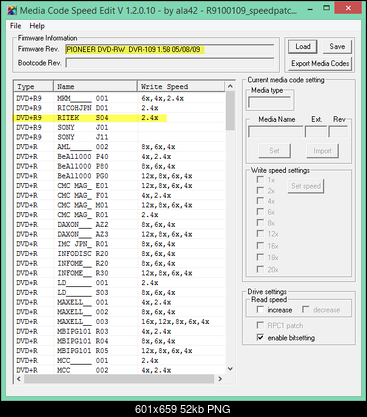Select the MAXELL 001 row
The width and height of the screenshot is (367, 417).
point(120,302)
